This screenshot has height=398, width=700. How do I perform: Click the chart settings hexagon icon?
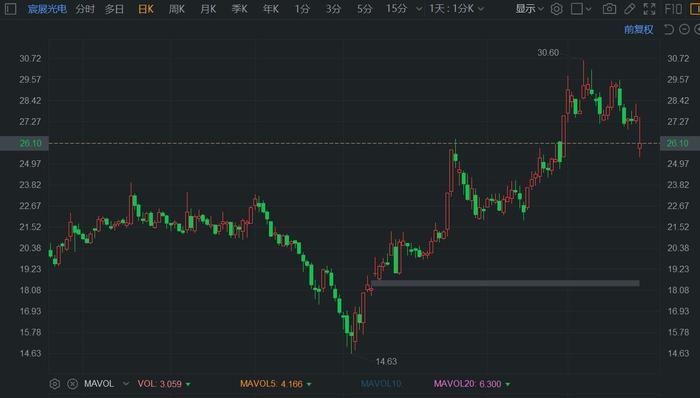[556, 8]
